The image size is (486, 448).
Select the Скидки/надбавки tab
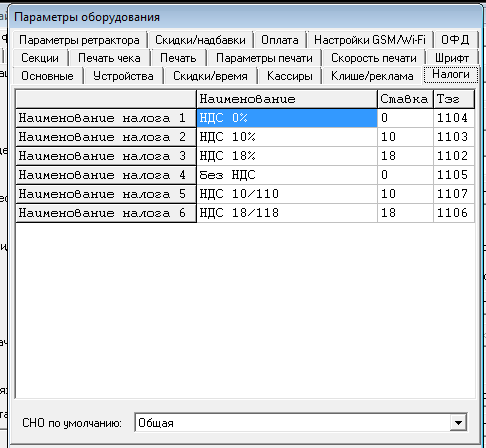point(200,40)
